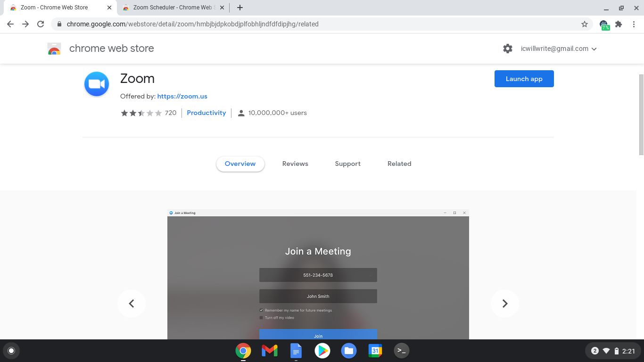Select the Zoom Scheduler browser tab
The width and height of the screenshot is (644, 362).
(x=173, y=8)
